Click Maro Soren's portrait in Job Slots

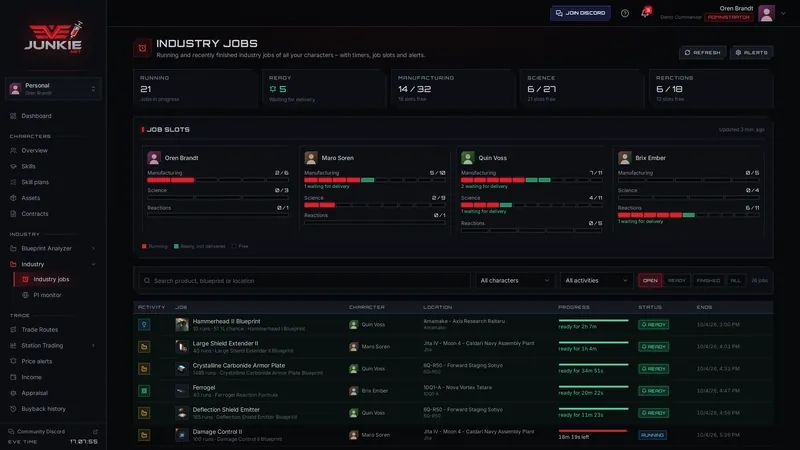pyautogui.click(x=311, y=158)
